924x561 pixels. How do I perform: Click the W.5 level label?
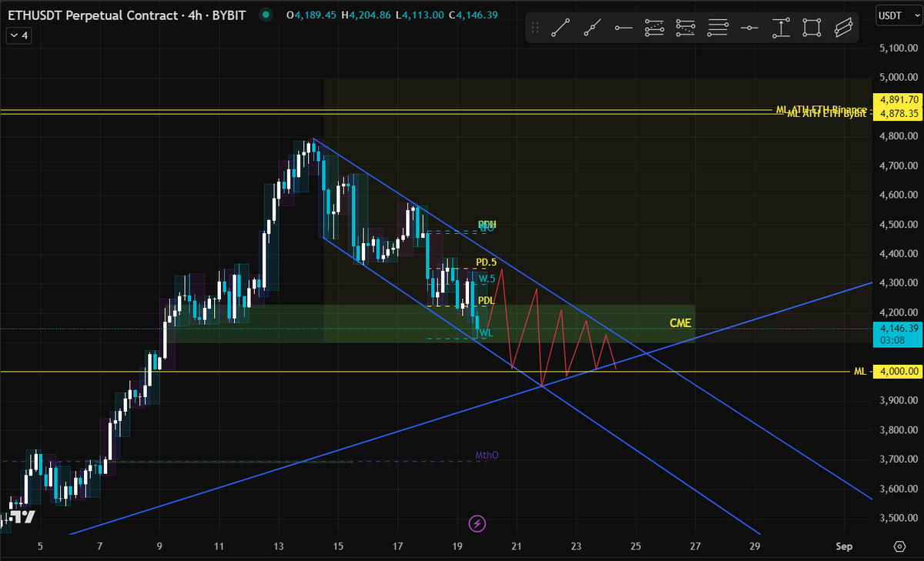(x=487, y=279)
